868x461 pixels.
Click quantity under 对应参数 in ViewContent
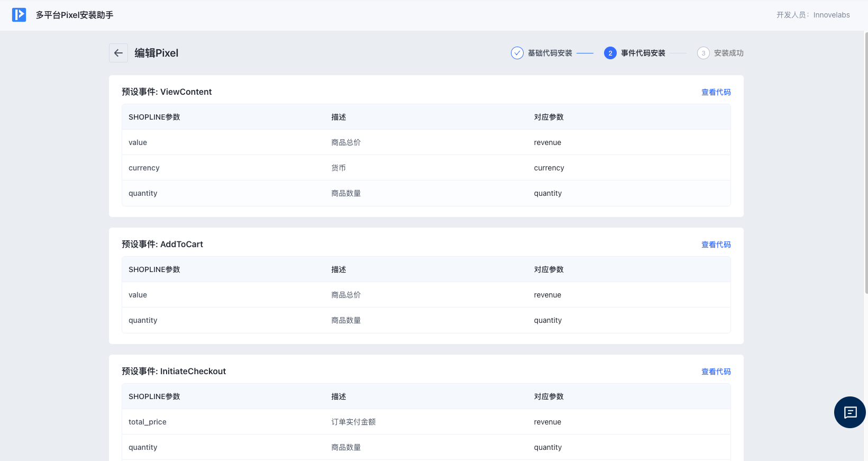[x=548, y=193]
